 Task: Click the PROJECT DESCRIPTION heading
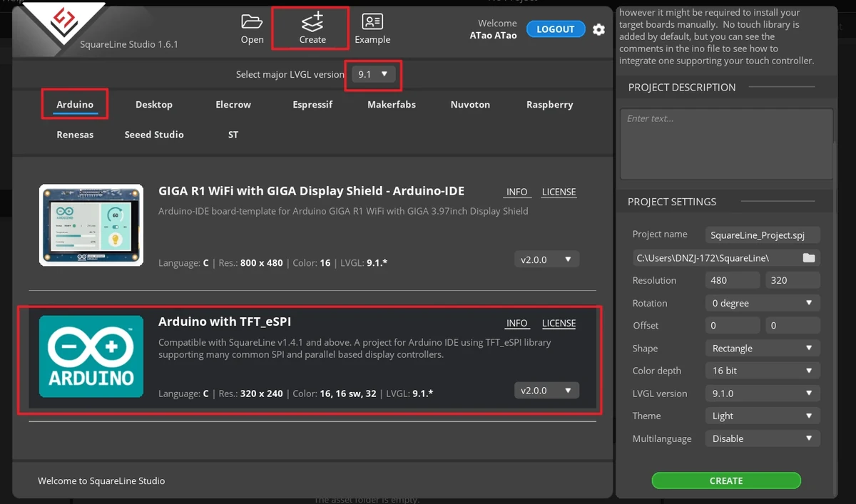pos(681,87)
